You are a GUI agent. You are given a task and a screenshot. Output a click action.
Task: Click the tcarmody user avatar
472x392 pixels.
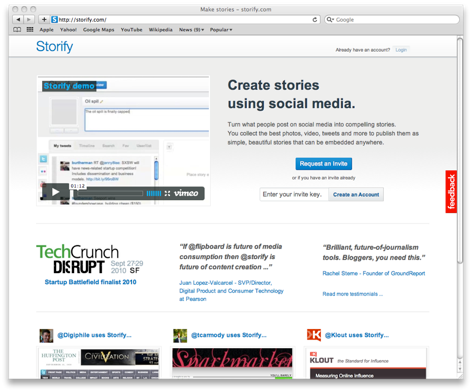click(x=180, y=336)
